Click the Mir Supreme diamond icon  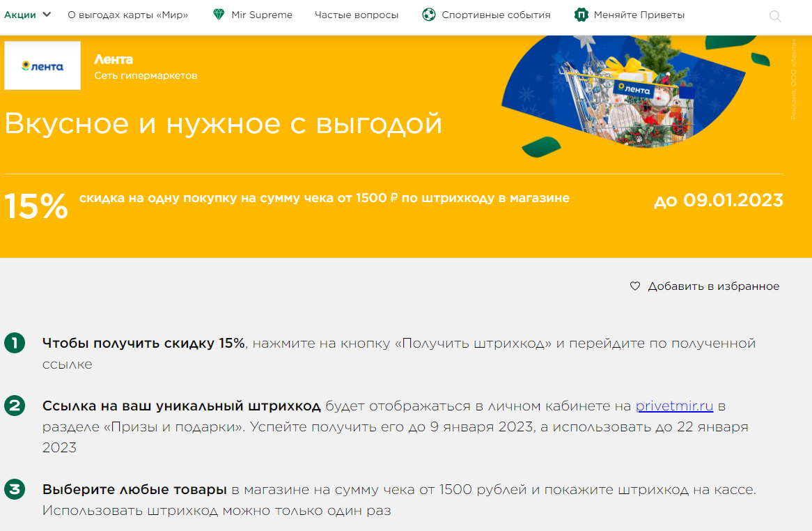click(219, 15)
